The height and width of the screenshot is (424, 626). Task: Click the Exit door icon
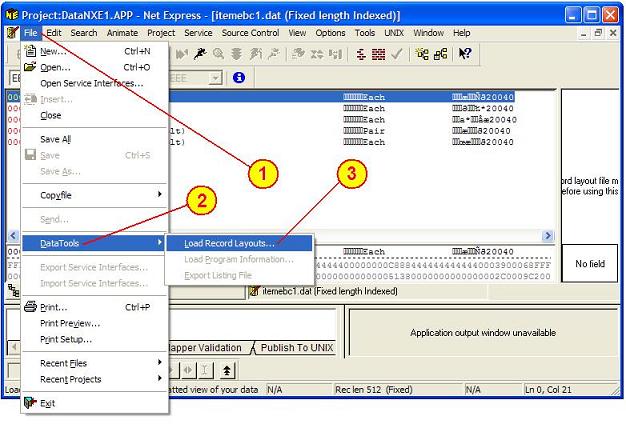pyautogui.click(x=30, y=403)
